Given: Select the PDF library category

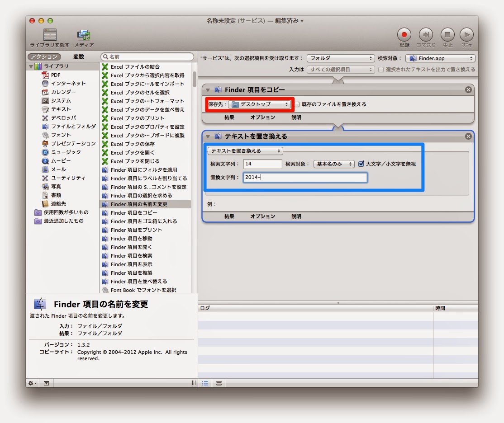Looking at the screenshot, I should click(55, 75).
